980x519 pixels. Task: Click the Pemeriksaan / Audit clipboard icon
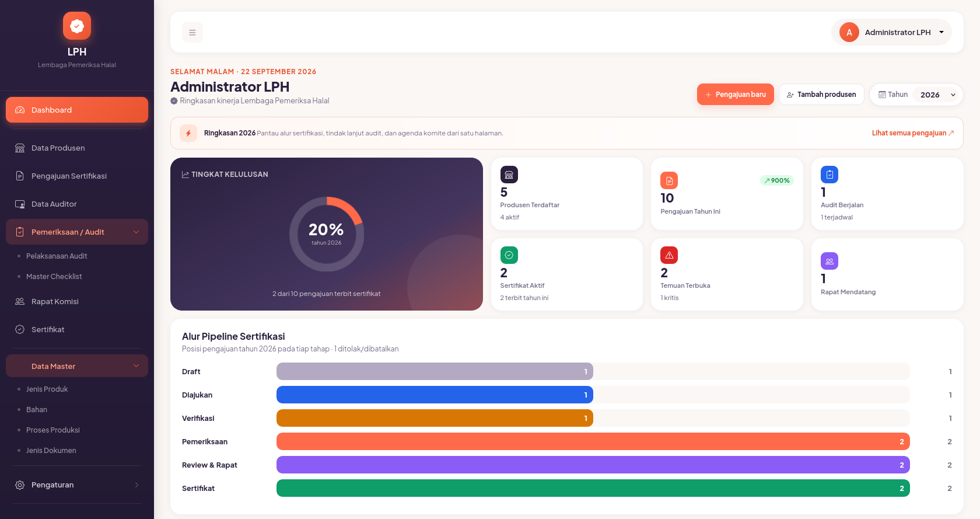coord(20,232)
